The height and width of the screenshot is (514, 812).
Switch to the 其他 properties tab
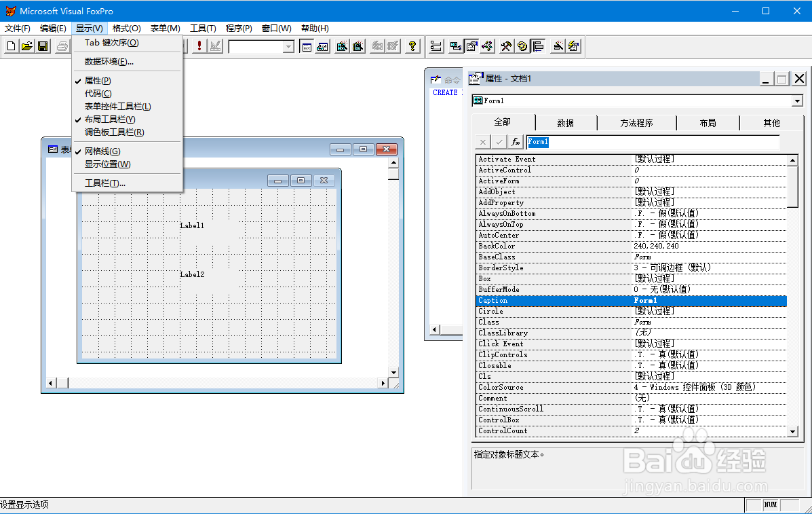tap(771, 123)
